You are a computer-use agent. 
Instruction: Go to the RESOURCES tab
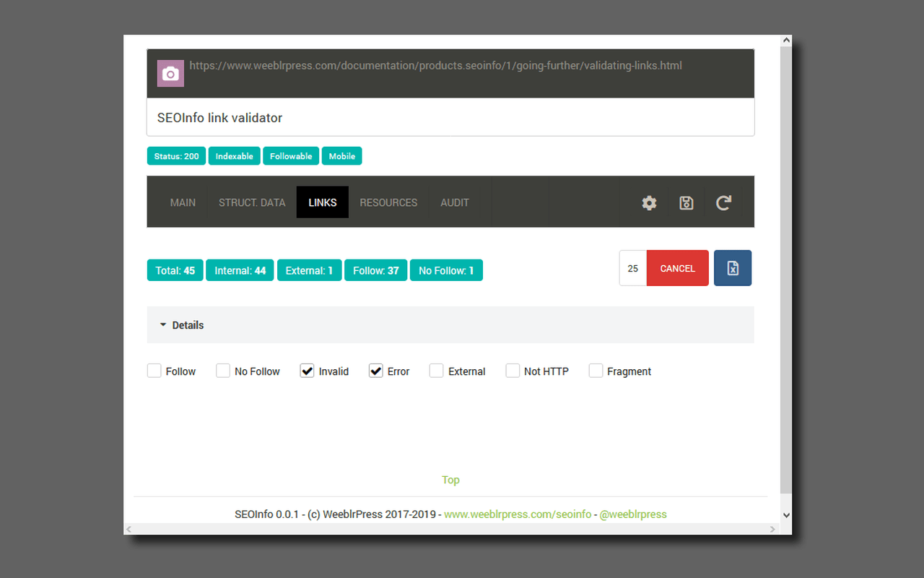click(388, 202)
